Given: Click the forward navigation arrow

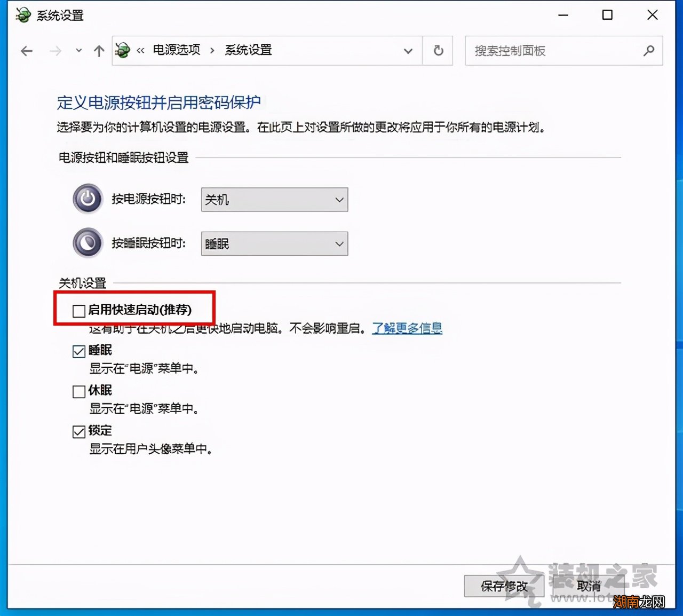Looking at the screenshot, I should coord(55,51).
